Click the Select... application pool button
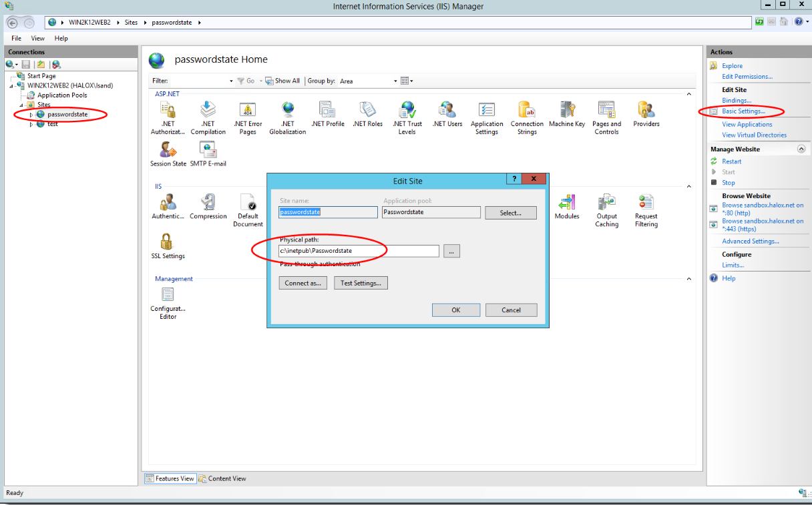Screen dimensions: 812x505 pos(510,213)
